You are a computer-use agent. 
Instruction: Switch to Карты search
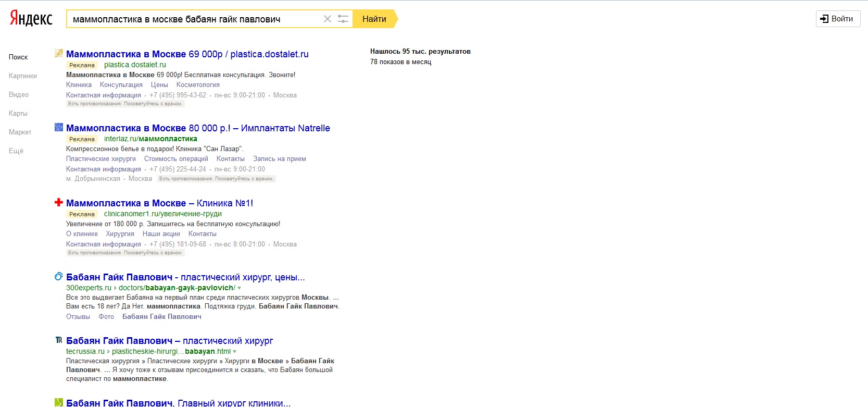tap(18, 114)
